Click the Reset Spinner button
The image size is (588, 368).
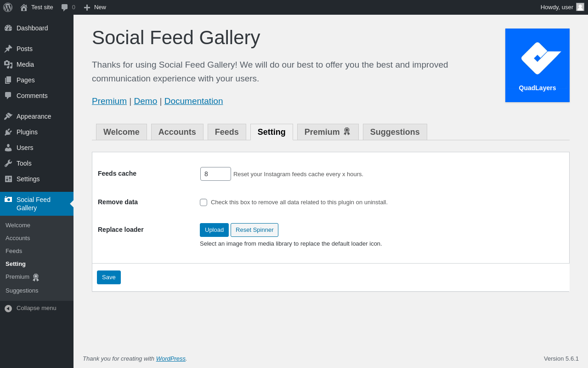(254, 230)
